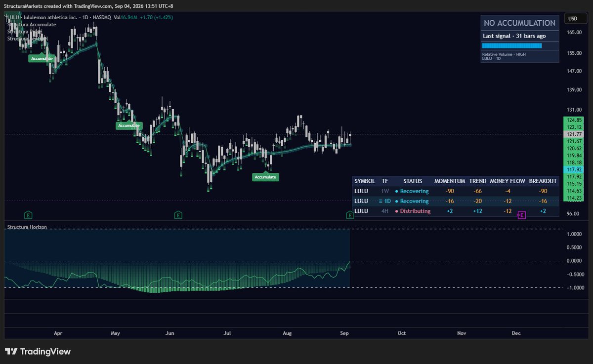The width and height of the screenshot is (593, 364).
Task: Click the green earnings E marker near April
Action: point(29,215)
